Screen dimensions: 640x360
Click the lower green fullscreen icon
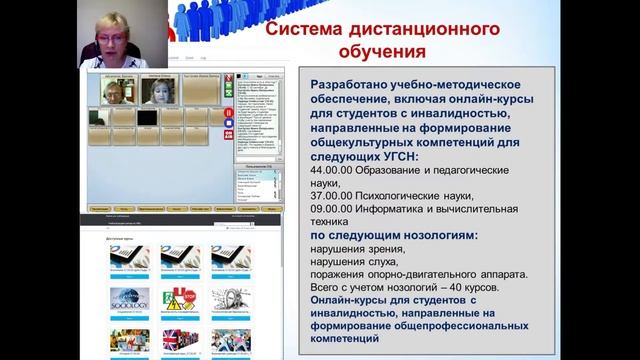tap(229, 93)
